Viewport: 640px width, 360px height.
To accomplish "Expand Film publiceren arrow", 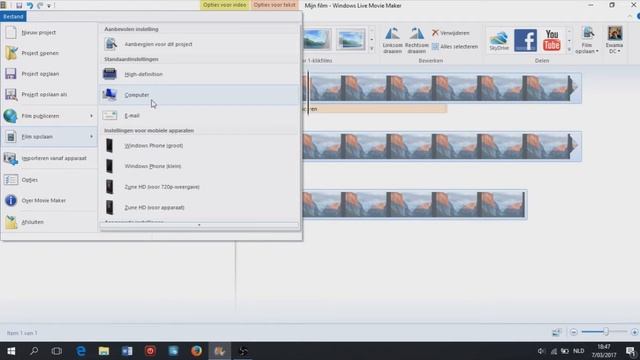I will (x=91, y=116).
